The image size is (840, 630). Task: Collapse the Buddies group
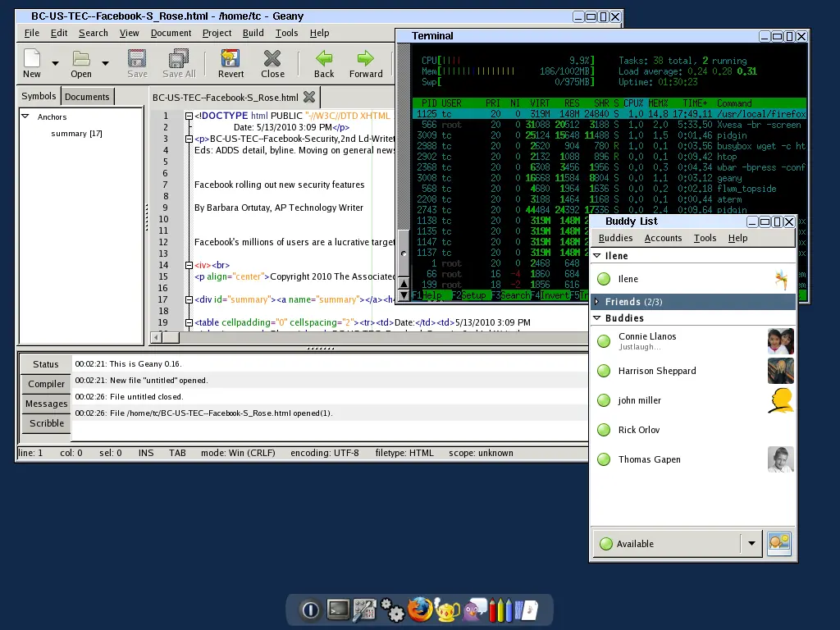point(597,318)
